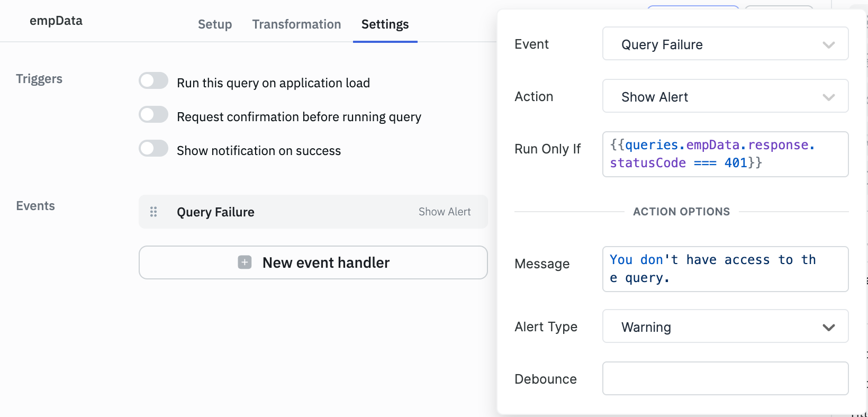Viewport: 868px width, 417px height.
Task: Click the chevron arrow in Action field
Action: [x=828, y=97]
